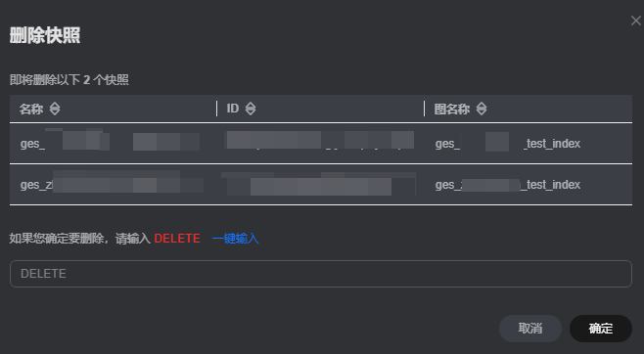The image size is (644, 354).
Task: Use the 一键输入 link to auto-fill
Action: click(235, 239)
